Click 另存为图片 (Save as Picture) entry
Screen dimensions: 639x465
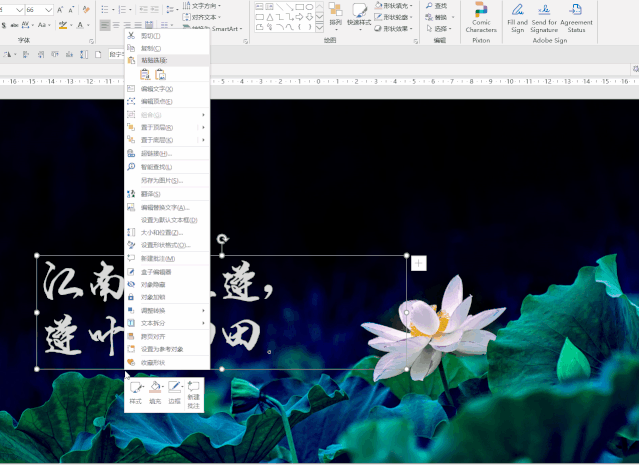167,181
